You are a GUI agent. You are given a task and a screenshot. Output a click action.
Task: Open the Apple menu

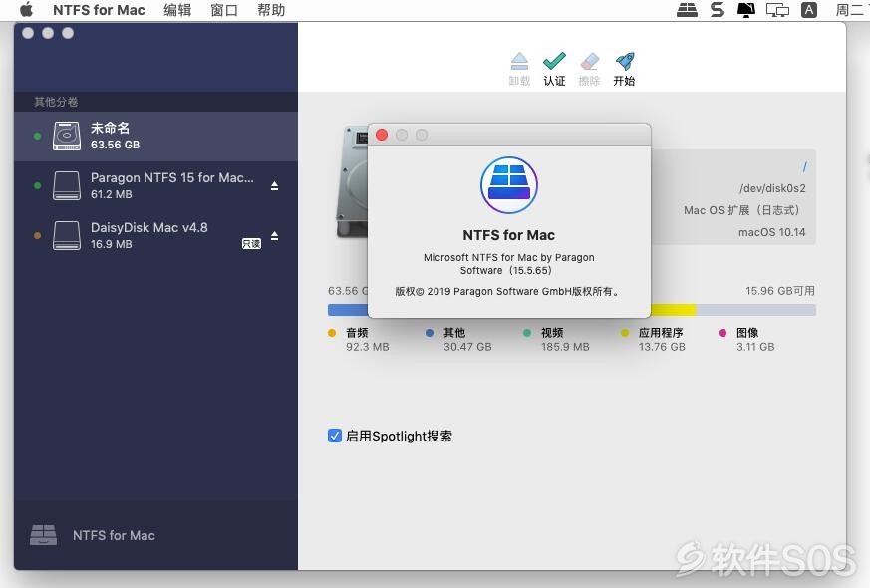point(27,10)
